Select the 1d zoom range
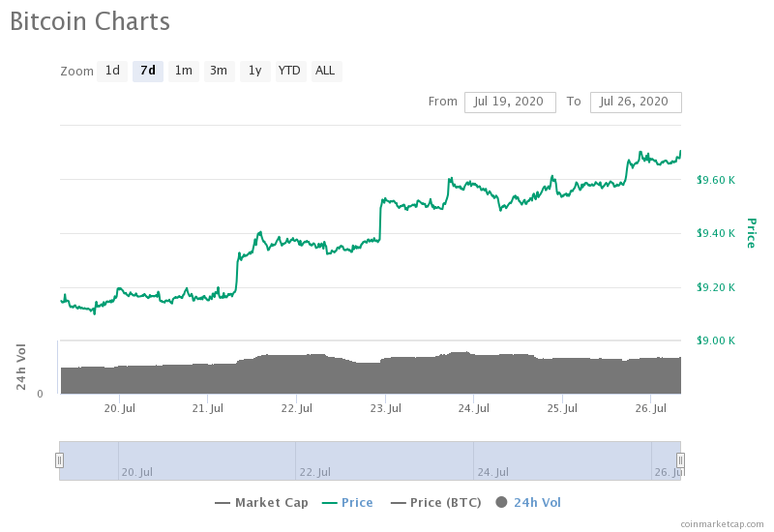 [112, 71]
